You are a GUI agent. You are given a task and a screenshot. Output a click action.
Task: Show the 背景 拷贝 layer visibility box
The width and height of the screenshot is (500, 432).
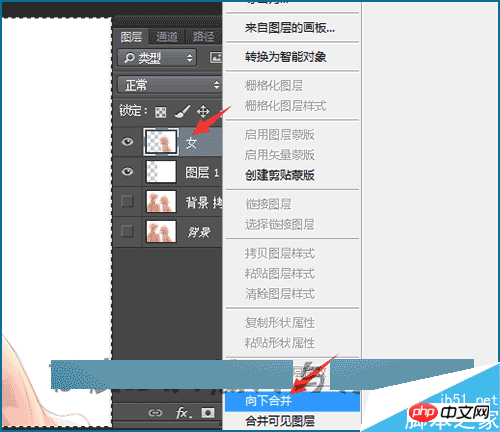coord(127,201)
